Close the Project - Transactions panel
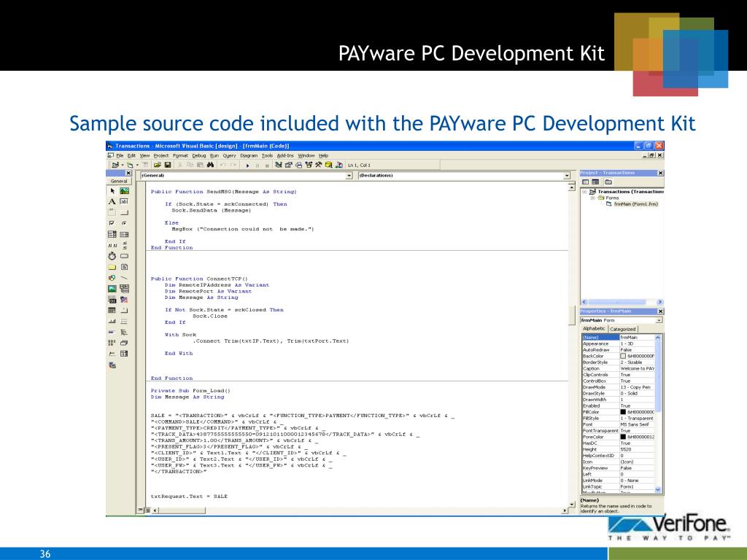 (x=660, y=173)
